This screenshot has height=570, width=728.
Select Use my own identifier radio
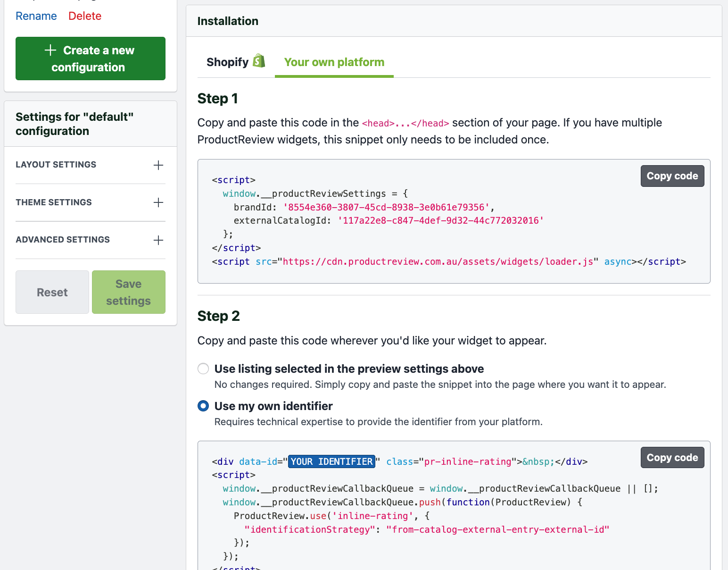pyautogui.click(x=203, y=406)
